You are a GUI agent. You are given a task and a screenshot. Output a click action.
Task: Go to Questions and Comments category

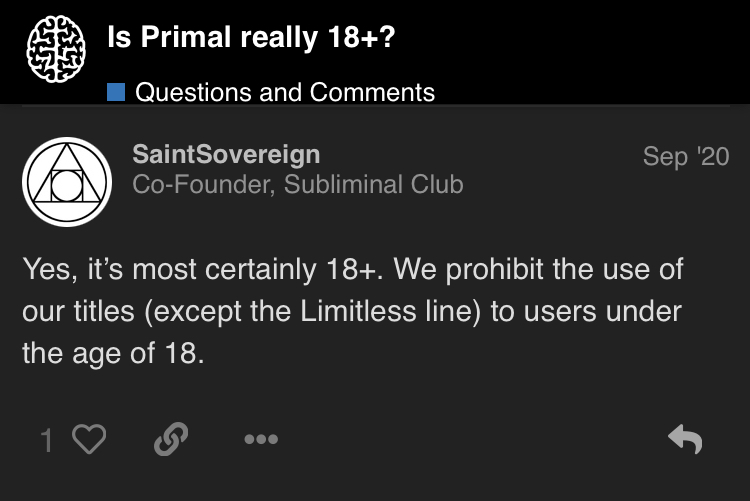point(285,92)
